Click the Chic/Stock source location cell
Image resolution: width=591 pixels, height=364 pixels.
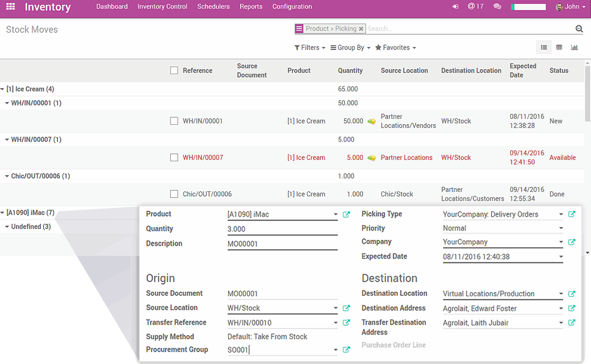pyautogui.click(x=397, y=194)
